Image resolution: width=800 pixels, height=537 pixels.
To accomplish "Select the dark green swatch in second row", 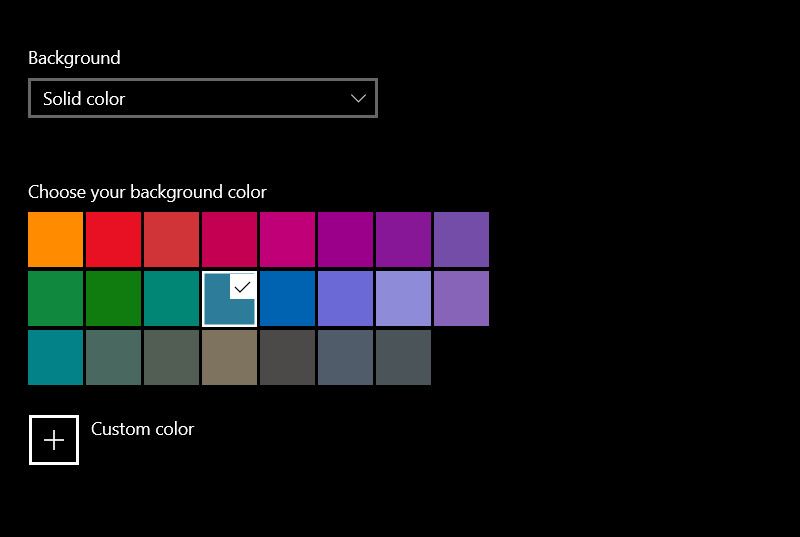I will [x=113, y=298].
